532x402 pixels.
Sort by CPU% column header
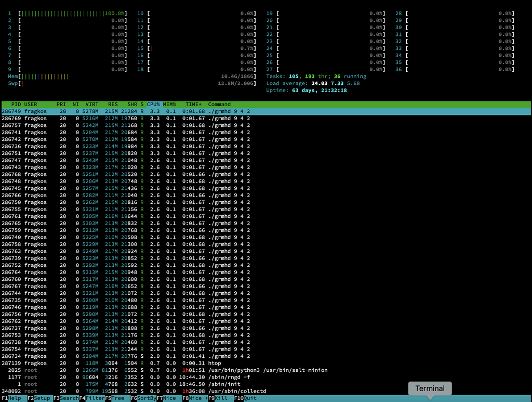(x=153, y=104)
